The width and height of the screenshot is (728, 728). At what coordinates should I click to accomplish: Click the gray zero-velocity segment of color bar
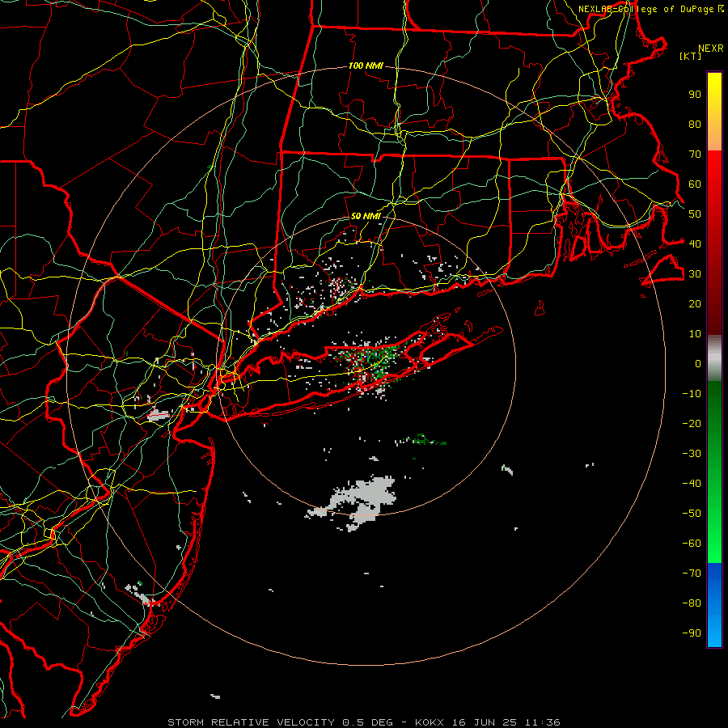coord(714,358)
